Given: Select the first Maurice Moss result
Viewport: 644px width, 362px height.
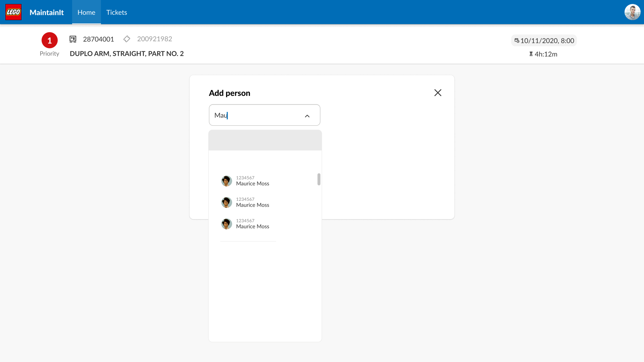Looking at the screenshot, I should pos(265,181).
